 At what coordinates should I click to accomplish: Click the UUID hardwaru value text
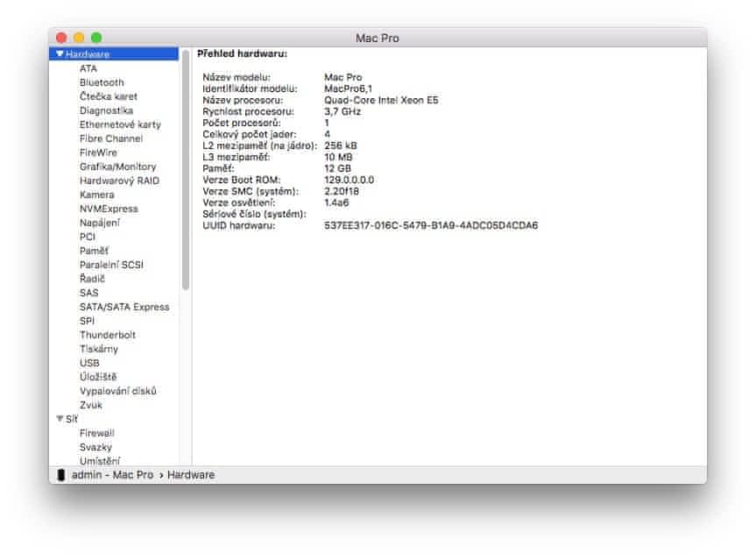[x=431, y=225]
